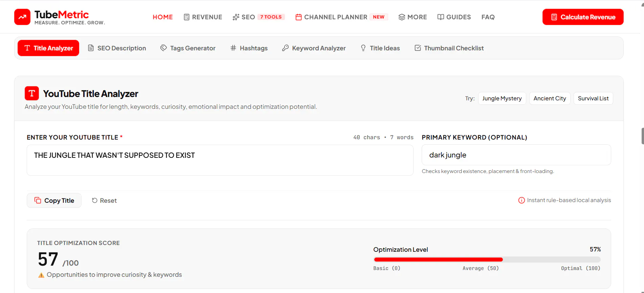644x293 pixels.
Task: Click the book icon beside GUIDES
Action: [441, 17]
